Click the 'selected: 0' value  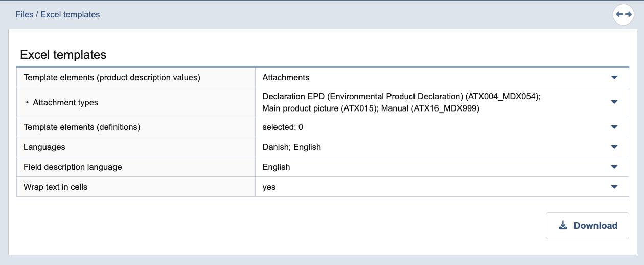pyautogui.click(x=283, y=127)
